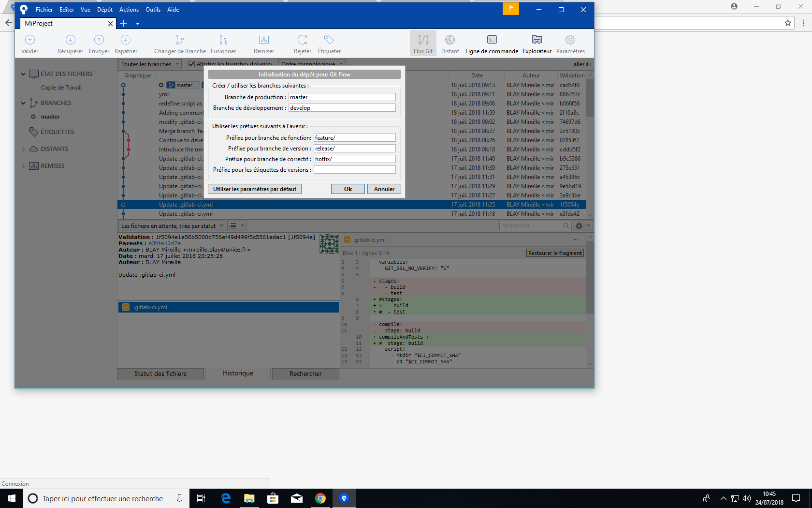Open Toutes les branches dropdown

(x=150, y=64)
